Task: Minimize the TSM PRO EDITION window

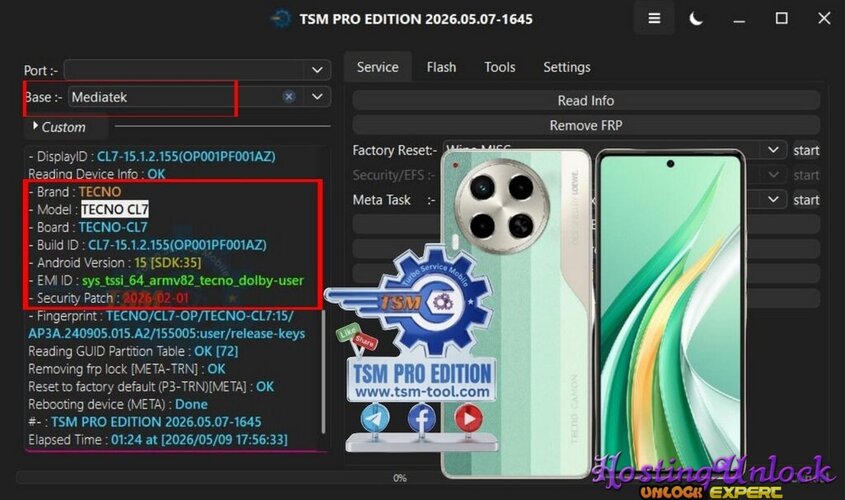Action: click(x=739, y=19)
